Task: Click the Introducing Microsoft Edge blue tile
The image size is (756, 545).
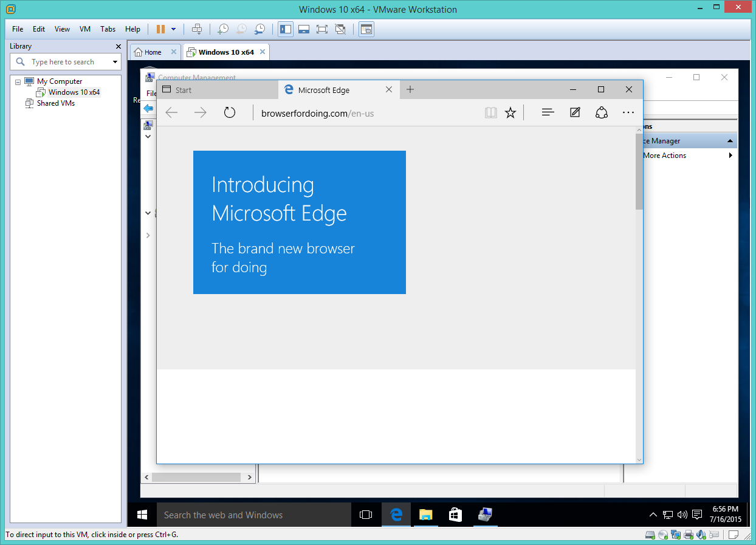Action: point(299,222)
